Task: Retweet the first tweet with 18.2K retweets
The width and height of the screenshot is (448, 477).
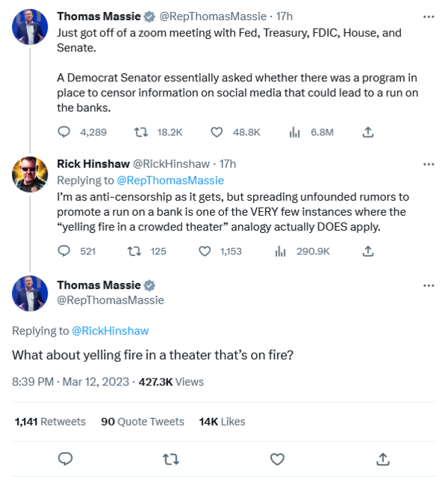Action: [139, 132]
